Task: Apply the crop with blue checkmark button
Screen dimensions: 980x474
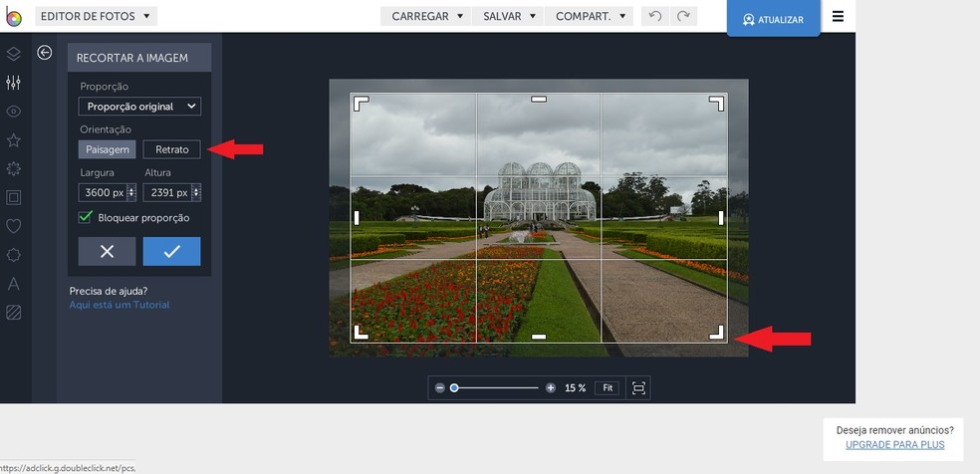Action: coord(171,252)
